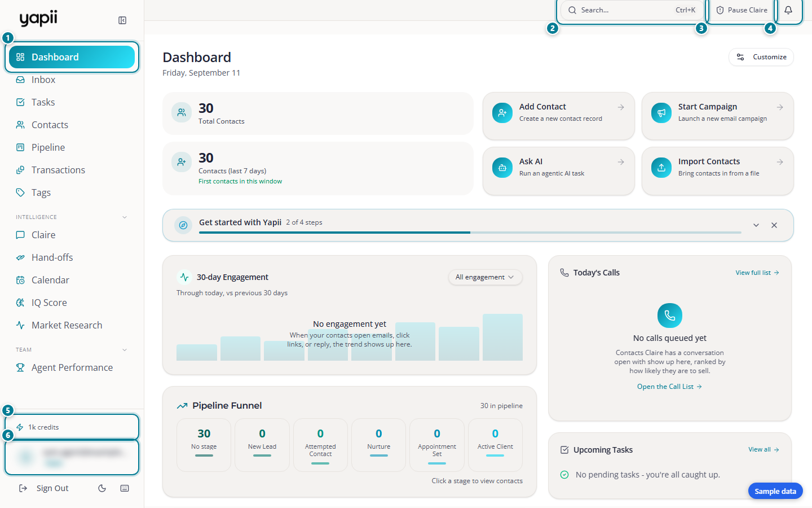This screenshot has height=508, width=812.
Task: Click the lightning icon next to 1k credits
Action: [x=20, y=427]
